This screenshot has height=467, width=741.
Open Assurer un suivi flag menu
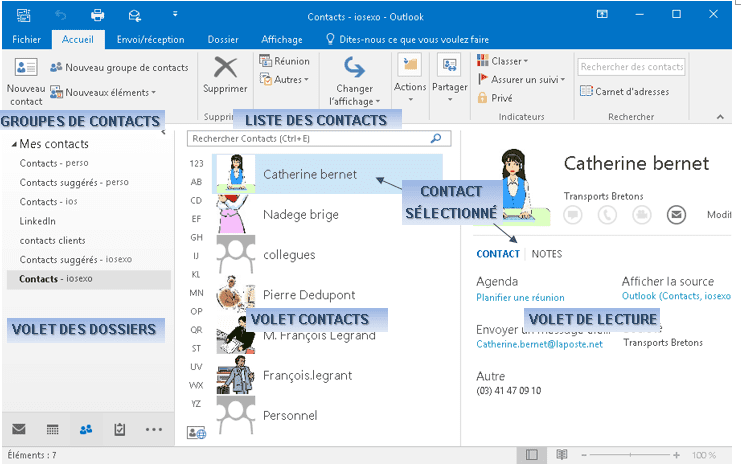521,79
